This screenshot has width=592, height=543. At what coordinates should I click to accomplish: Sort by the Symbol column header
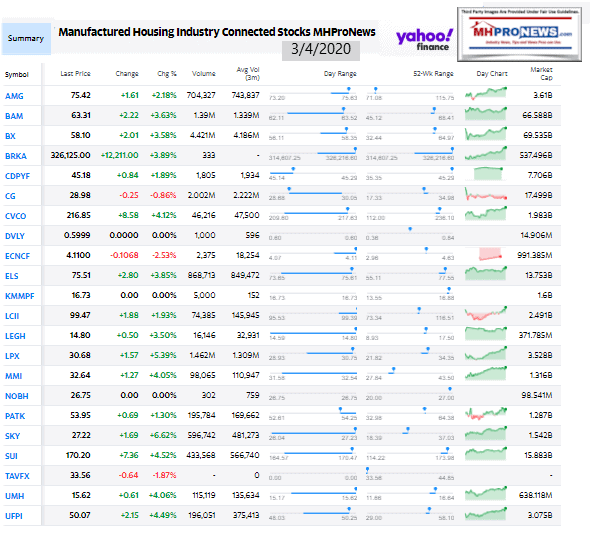pos(17,75)
